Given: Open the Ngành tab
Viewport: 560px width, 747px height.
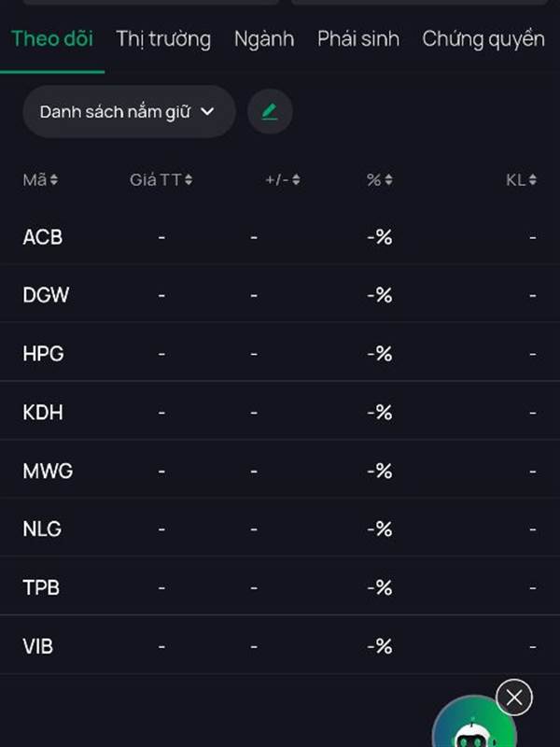Looking at the screenshot, I should tap(264, 39).
